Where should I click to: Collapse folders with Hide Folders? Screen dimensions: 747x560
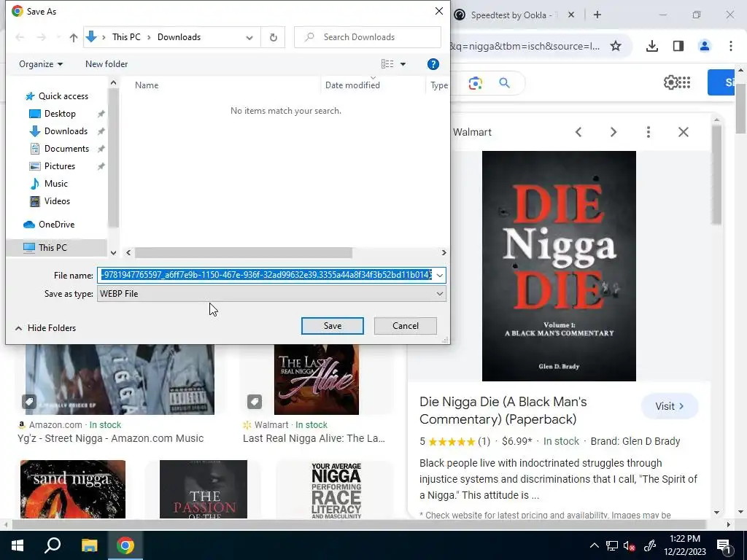pyautogui.click(x=45, y=328)
